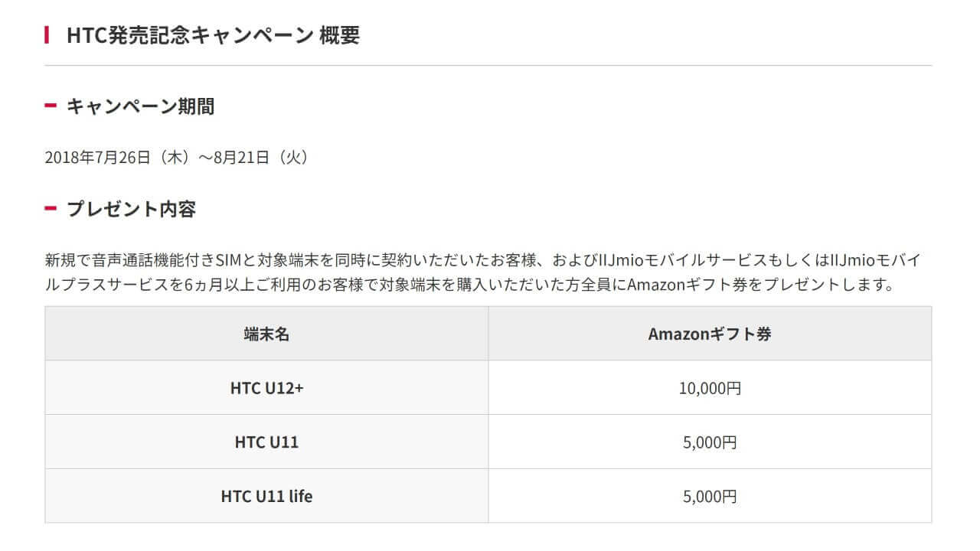The image size is (980, 551).
Task: Click the 5,000円 amount in HTC U11 life row
Action: click(710, 496)
